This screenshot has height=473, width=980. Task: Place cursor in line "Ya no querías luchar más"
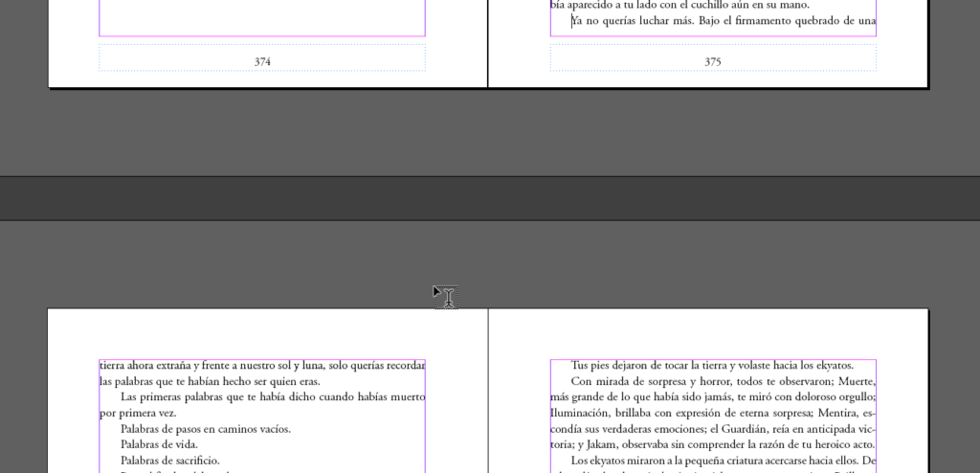coord(723,21)
